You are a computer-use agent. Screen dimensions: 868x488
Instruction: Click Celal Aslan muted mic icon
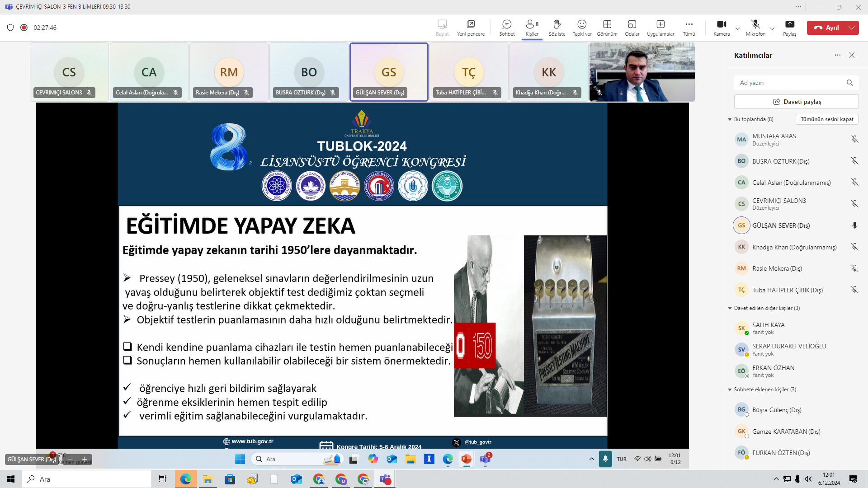coord(854,182)
